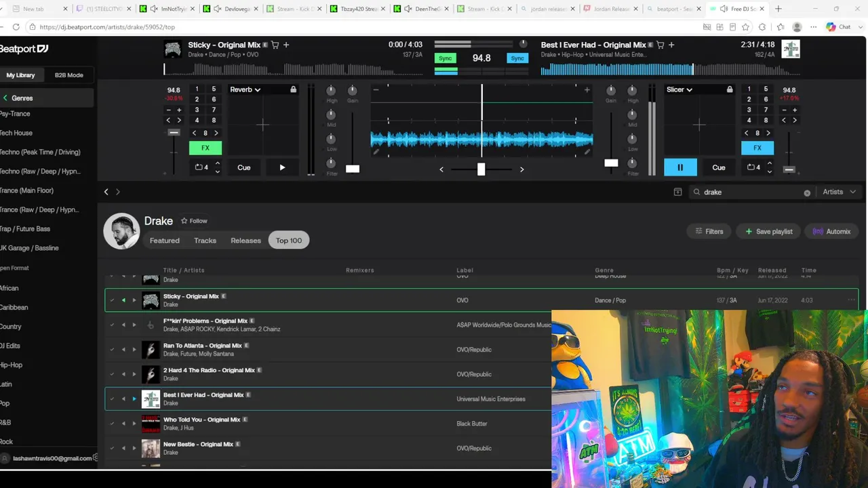Switch to the Featured tab
The width and height of the screenshot is (868, 488).
[165, 241]
